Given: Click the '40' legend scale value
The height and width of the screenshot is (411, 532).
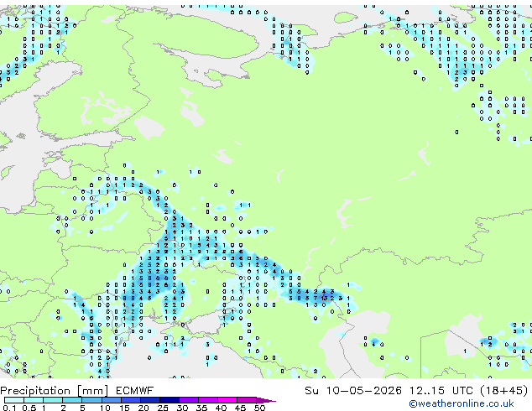Looking at the screenshot, I should (x=221, y=408).
